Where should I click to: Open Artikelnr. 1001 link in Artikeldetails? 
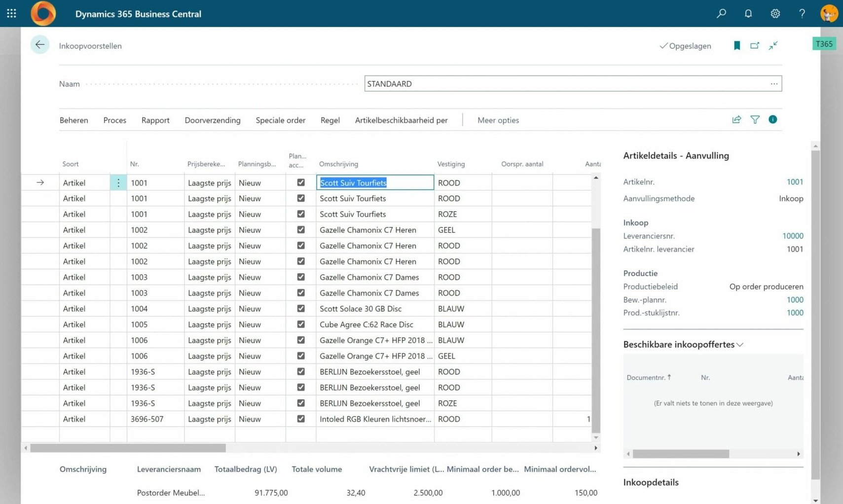point(795,182)
